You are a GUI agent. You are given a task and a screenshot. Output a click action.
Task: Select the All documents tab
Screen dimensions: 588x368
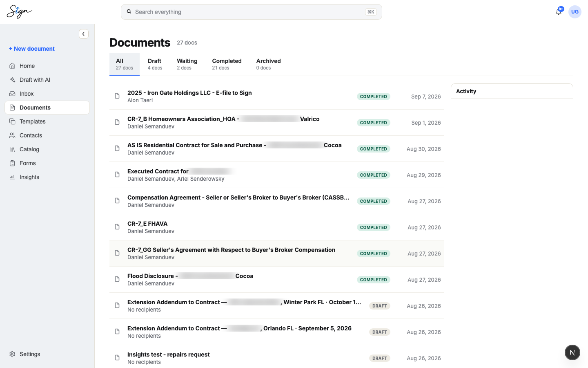(x=125, y=64)
